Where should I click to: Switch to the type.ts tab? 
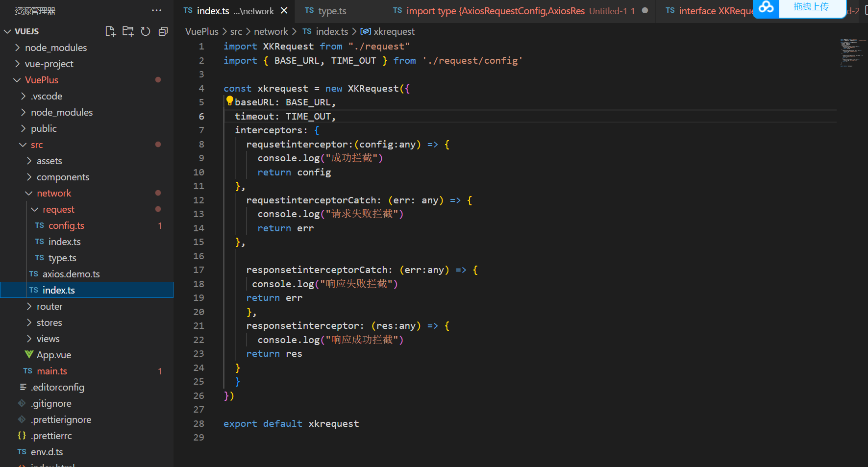(x=332, y=11)
